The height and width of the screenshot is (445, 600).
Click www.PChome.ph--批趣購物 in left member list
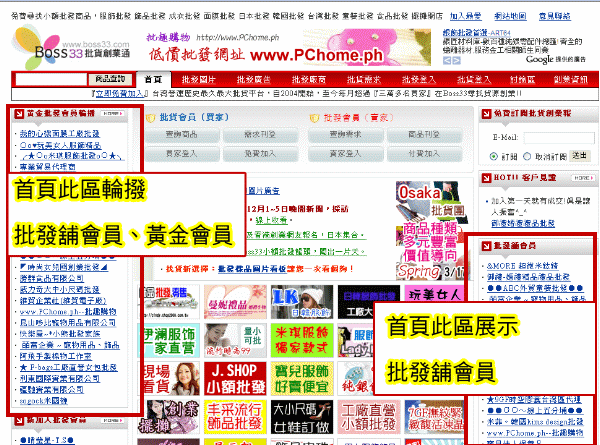(x=68, y=312)
